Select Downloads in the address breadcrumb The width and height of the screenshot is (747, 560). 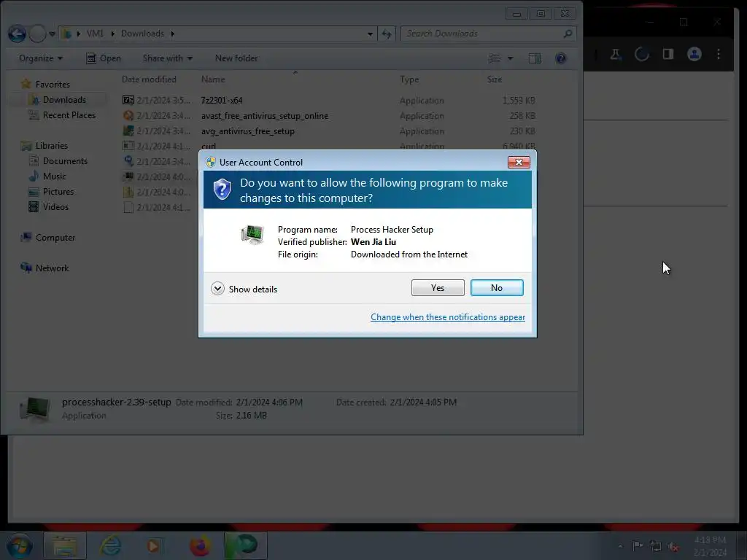point(142,34)
